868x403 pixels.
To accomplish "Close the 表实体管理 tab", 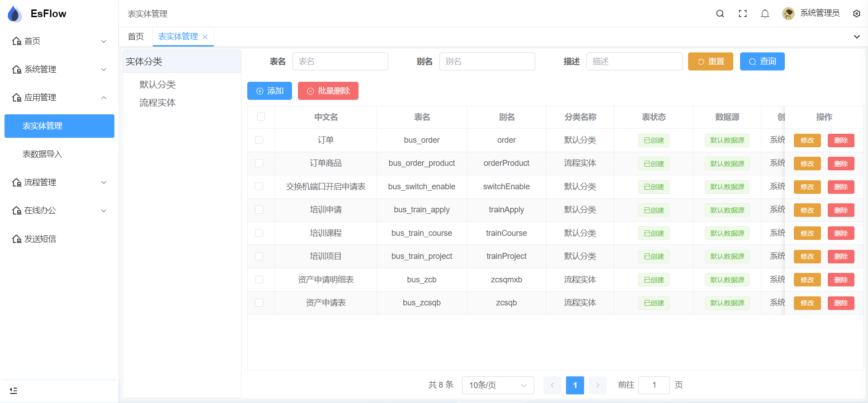I will coord(205,37).
